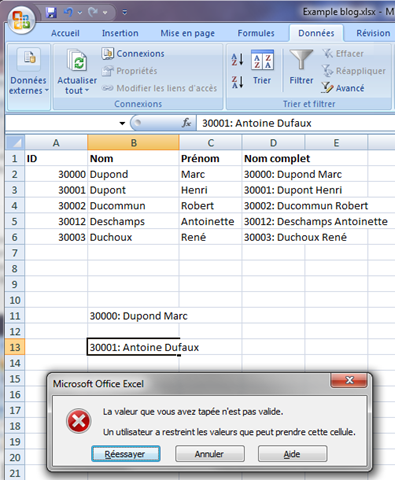Undo the last action

pyautogui.click(x=69, y=13)
